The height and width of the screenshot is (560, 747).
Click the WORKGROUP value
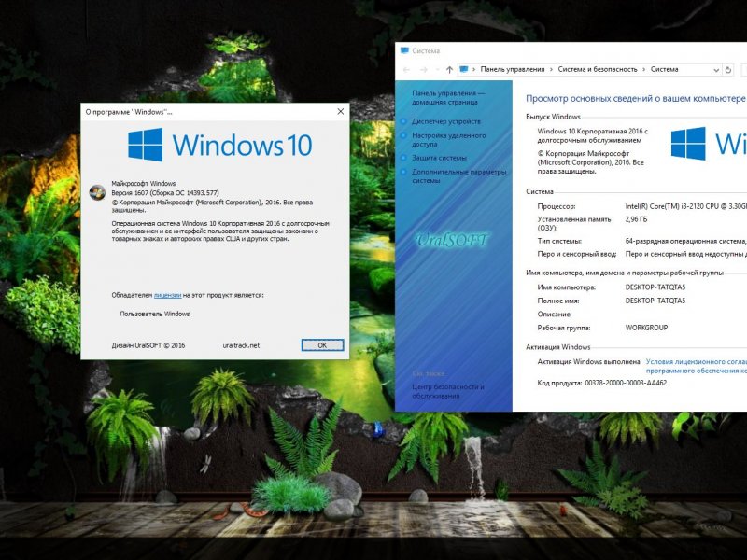click(x=646, y=328)
